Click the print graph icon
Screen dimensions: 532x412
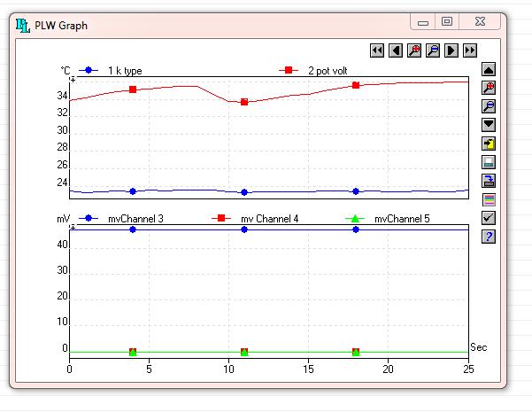(489, 162)
